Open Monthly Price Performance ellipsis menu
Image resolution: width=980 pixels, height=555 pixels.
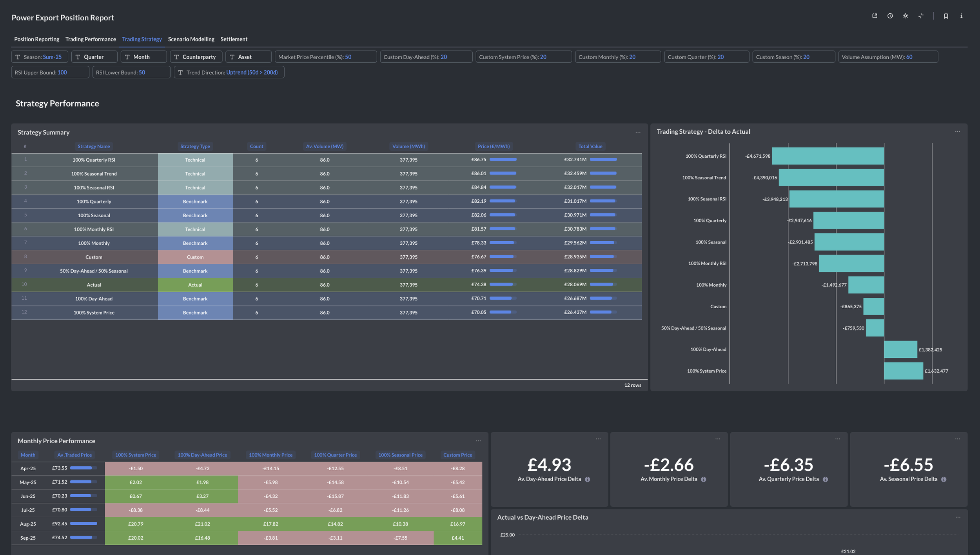(478, 441)
